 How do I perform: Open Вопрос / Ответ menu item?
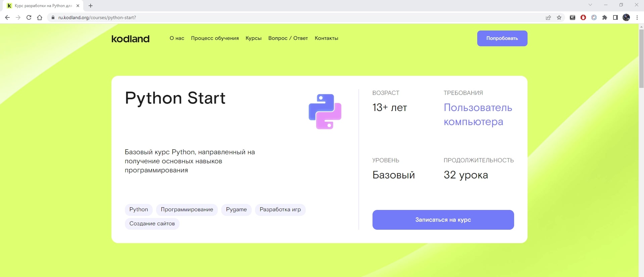[x=288, y=38]
